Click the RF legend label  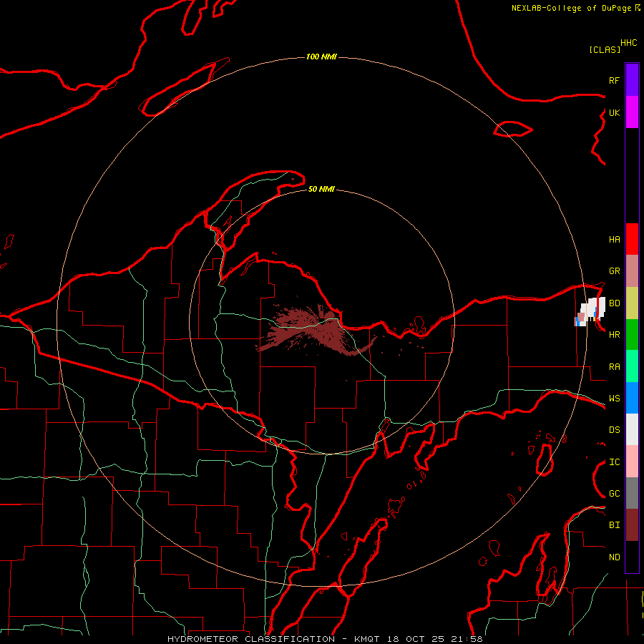pos(615,80)
